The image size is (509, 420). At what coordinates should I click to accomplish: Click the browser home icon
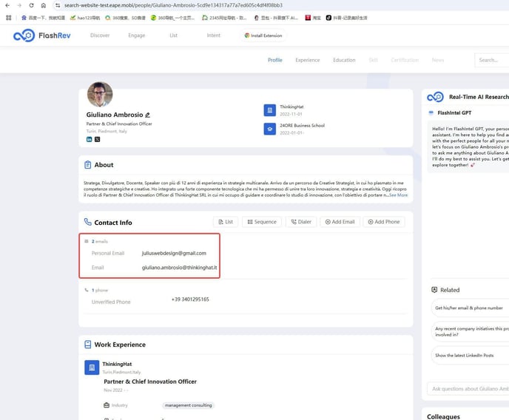pos(44,5)
